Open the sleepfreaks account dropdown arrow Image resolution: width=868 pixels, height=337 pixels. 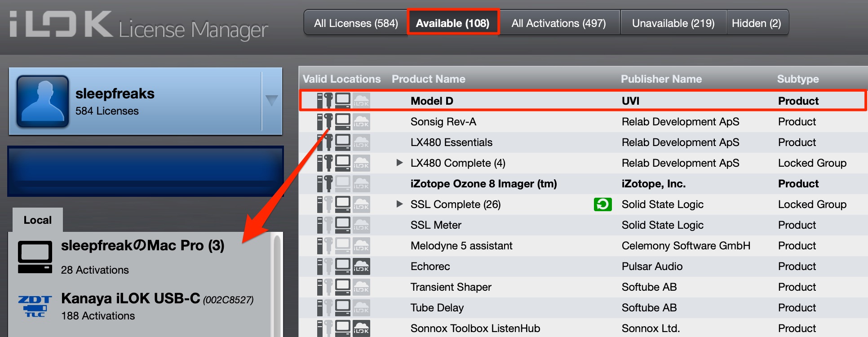point(271,100)
